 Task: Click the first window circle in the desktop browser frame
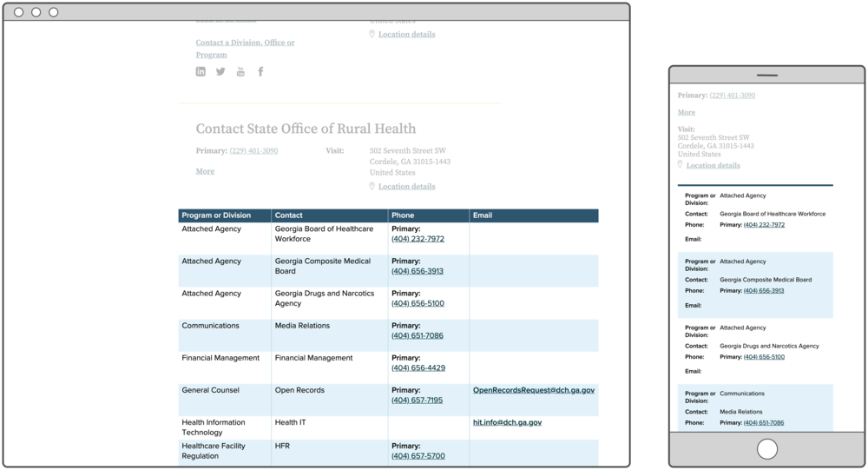coord(18,12)
